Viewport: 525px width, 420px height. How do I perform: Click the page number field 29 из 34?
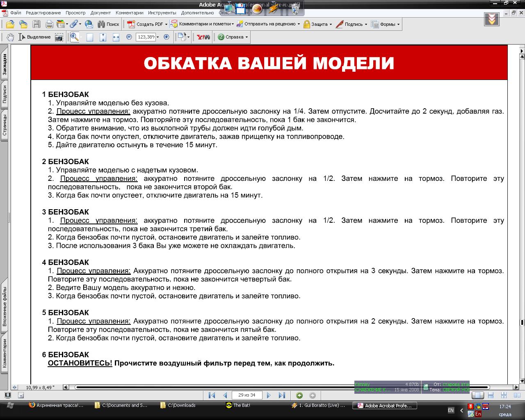247,395
